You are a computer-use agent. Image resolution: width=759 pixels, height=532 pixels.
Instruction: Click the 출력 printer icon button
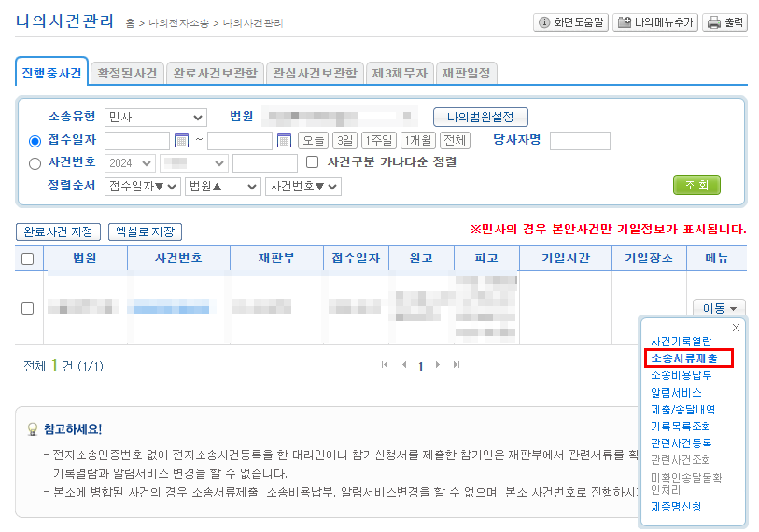[x=725, y=22]
